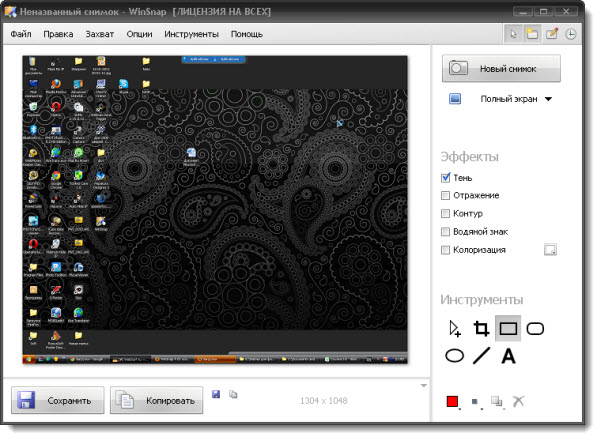Open the Полный экран capture mode dropdown
The height and width of the screenshot is (440, 600).
[x=548, y=99]
